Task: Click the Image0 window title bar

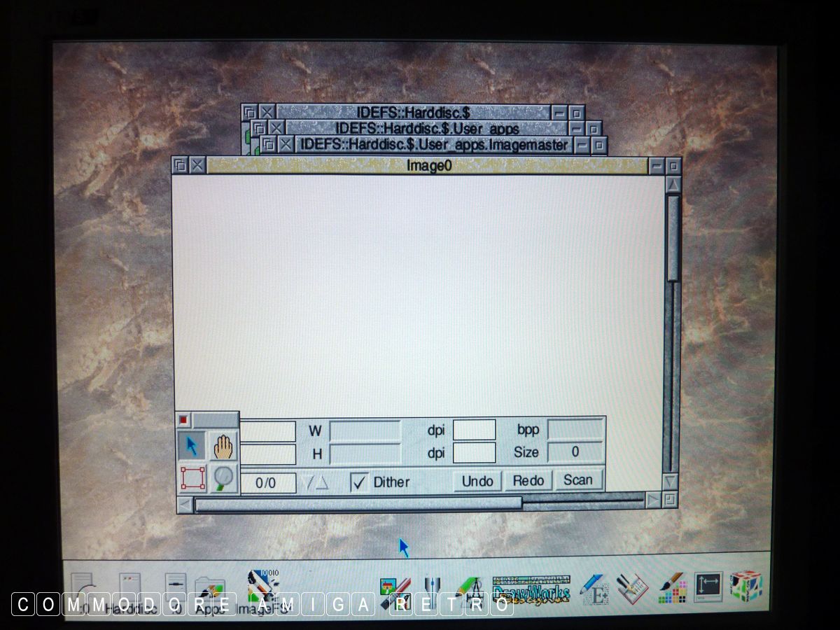Action: [428, 166]
